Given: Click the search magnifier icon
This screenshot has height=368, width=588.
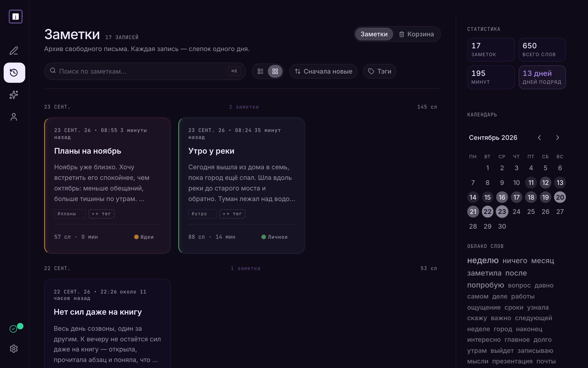Looking at the screenshot, I should [x=53, y=71].
